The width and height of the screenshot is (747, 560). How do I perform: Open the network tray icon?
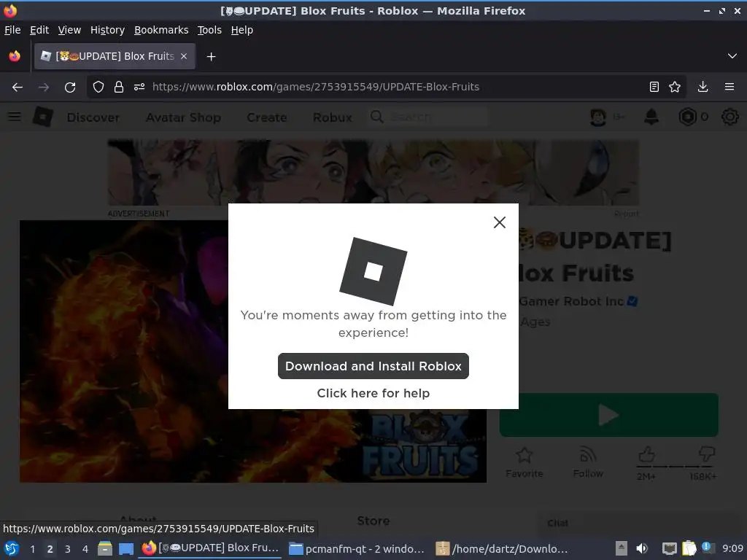click(x=670, y=548)
